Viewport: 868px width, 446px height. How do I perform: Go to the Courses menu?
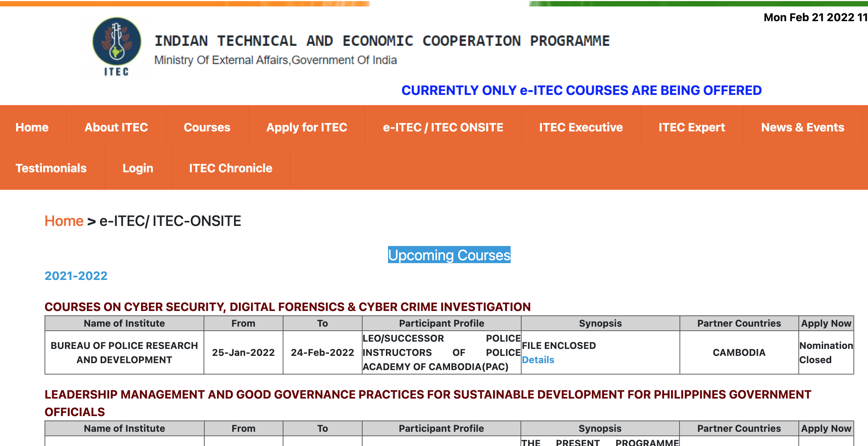[207, 127]
